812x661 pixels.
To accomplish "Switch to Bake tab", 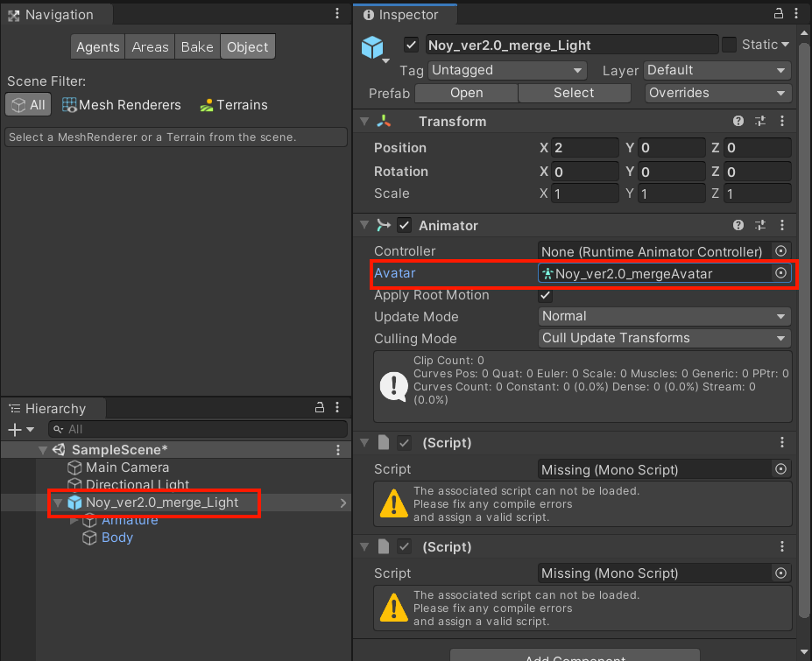I will click(197, 46).
